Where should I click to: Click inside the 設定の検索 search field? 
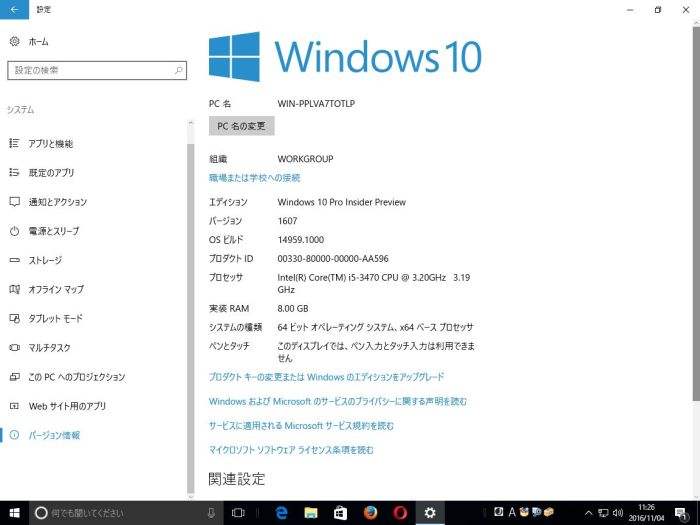90,70
